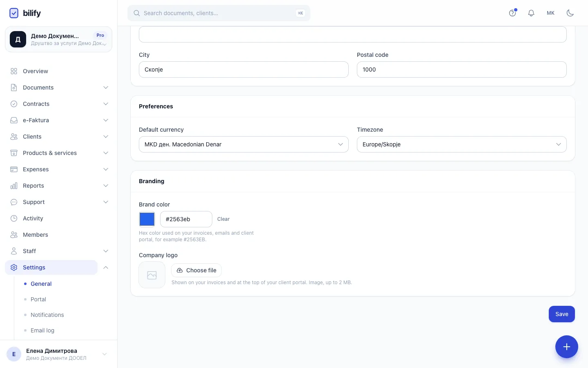Expand the Products & services chevron

tap(106, 153)
